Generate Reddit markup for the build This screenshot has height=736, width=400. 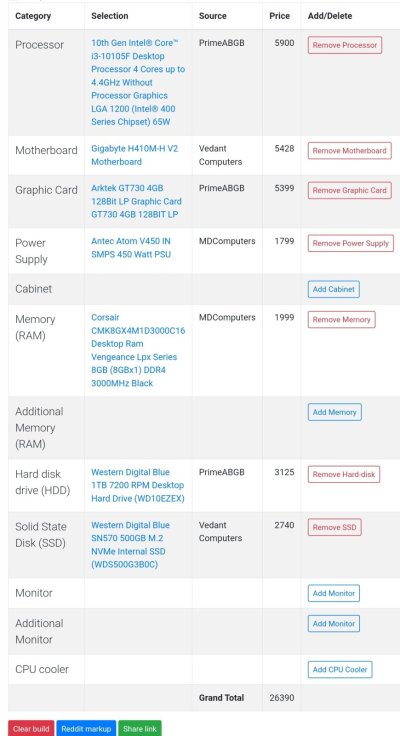pyautogui.click(x=86, y=728)
